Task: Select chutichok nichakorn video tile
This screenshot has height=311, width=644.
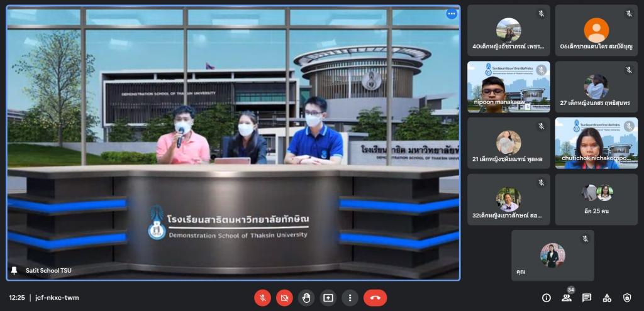Action: pyautogui.click(x=596, y=143)
